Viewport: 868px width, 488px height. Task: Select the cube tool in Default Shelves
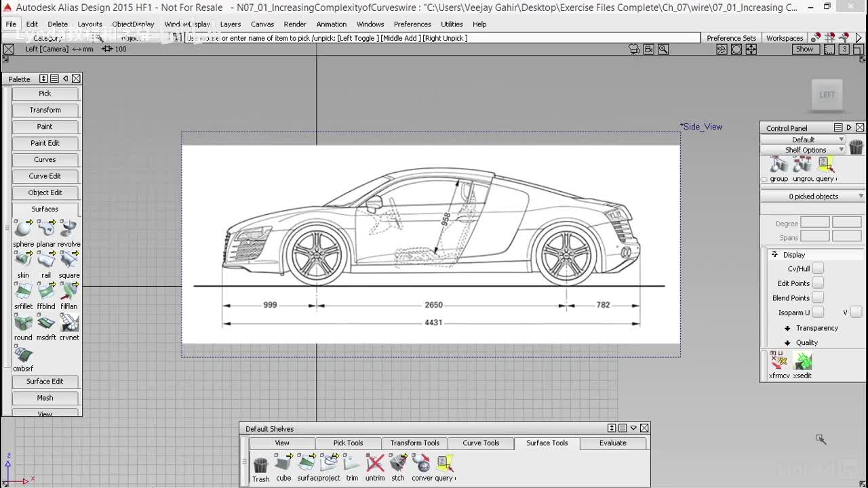point(283,464)
